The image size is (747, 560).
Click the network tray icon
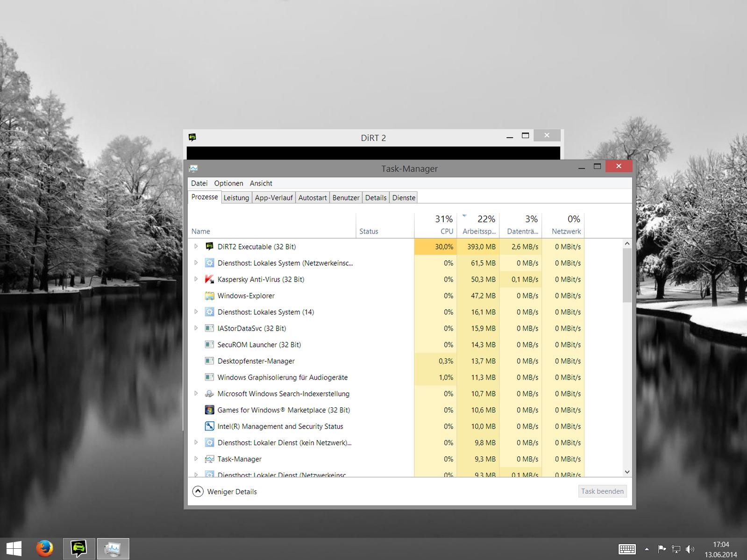(676, 549)
